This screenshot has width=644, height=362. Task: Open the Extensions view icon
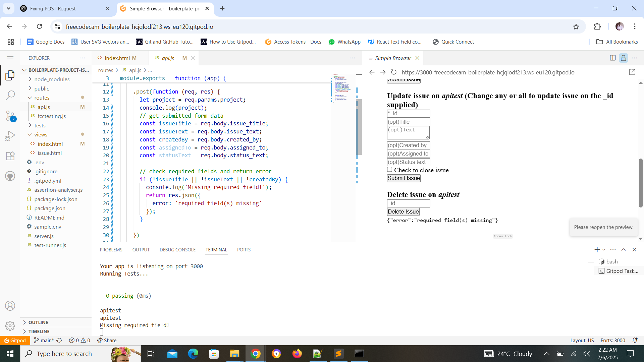[x=10, y=156]
